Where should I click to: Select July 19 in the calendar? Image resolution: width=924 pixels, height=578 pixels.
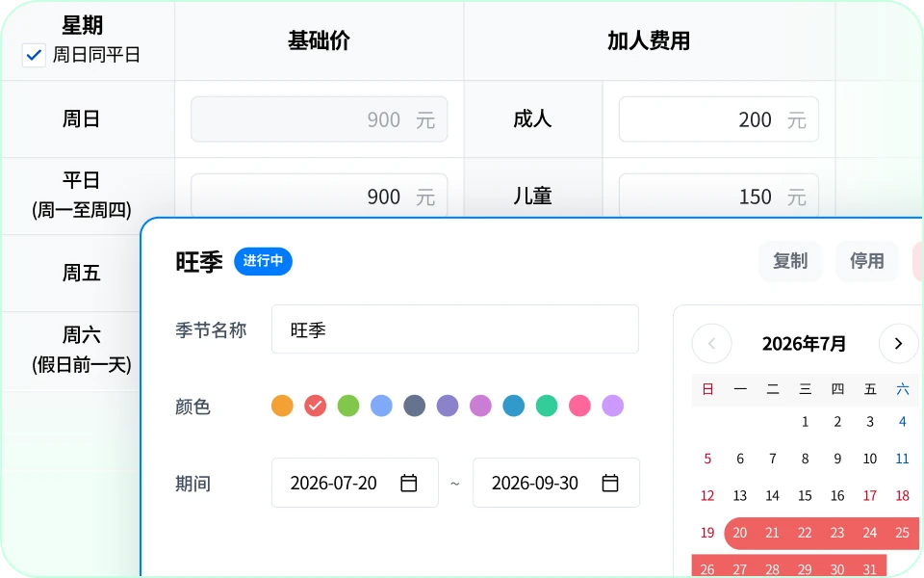pyautogui.click(x=707, y=533)
